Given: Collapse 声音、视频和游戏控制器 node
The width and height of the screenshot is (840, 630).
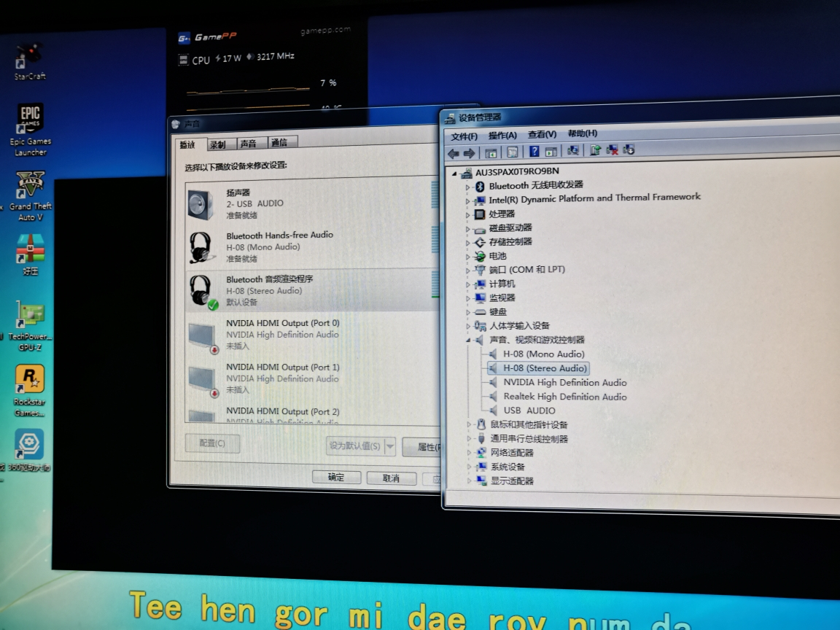Looking at the screenshot, I should coord(468,341).
